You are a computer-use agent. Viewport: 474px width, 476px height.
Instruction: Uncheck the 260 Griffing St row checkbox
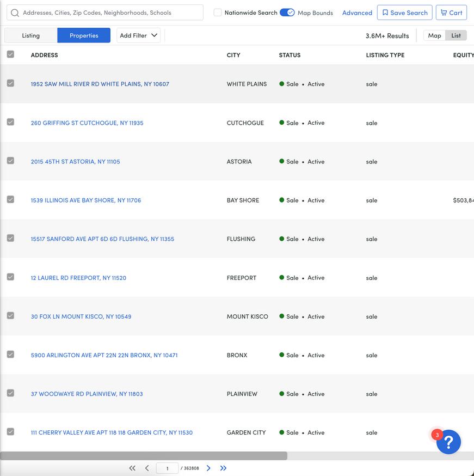point(11,122)
